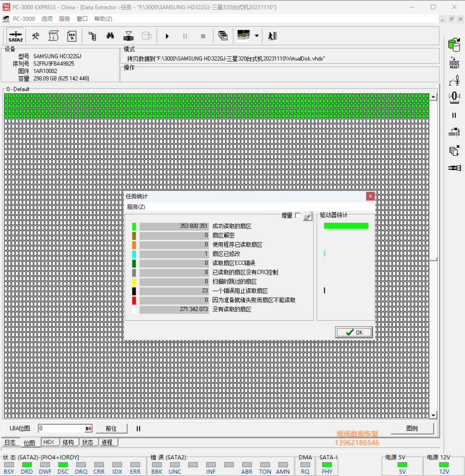This screenshot has width=465, height=476.
Task: Click the green bar in 驱动器统计
Action: tap(346, 225)
